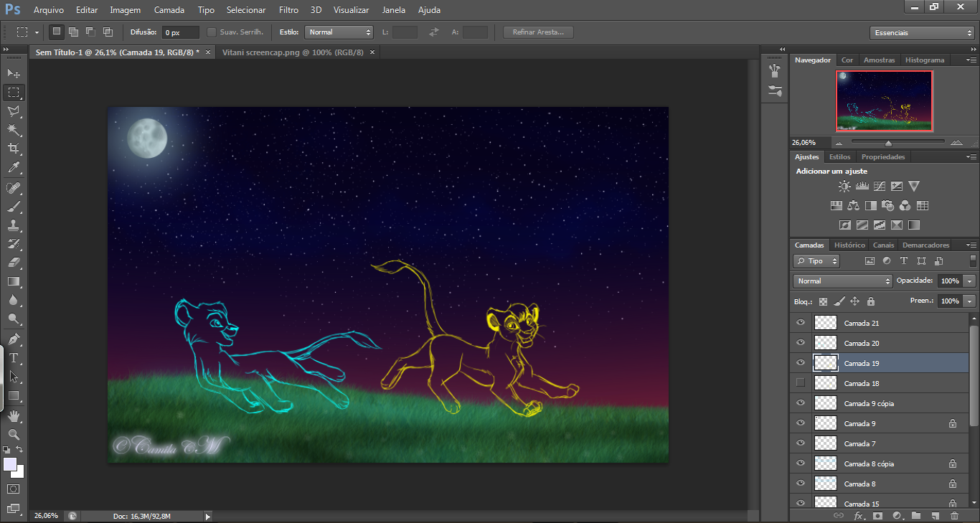
Task: Hide layer Camada 20
Action: (801, 343)
